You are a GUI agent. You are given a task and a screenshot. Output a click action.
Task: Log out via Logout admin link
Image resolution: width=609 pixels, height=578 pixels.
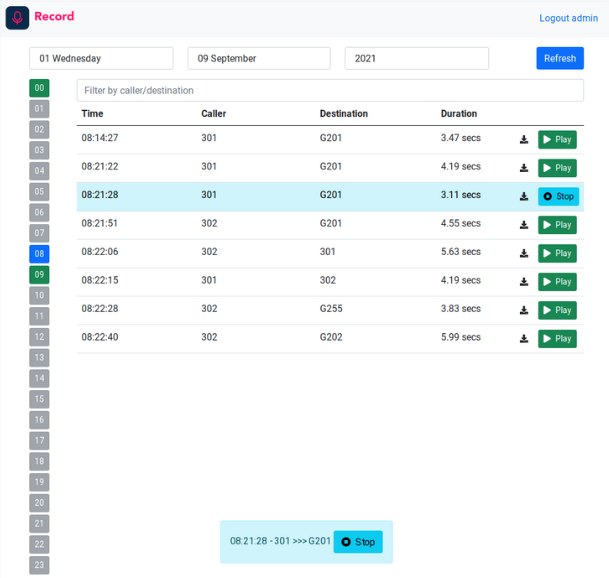[568, 18]
